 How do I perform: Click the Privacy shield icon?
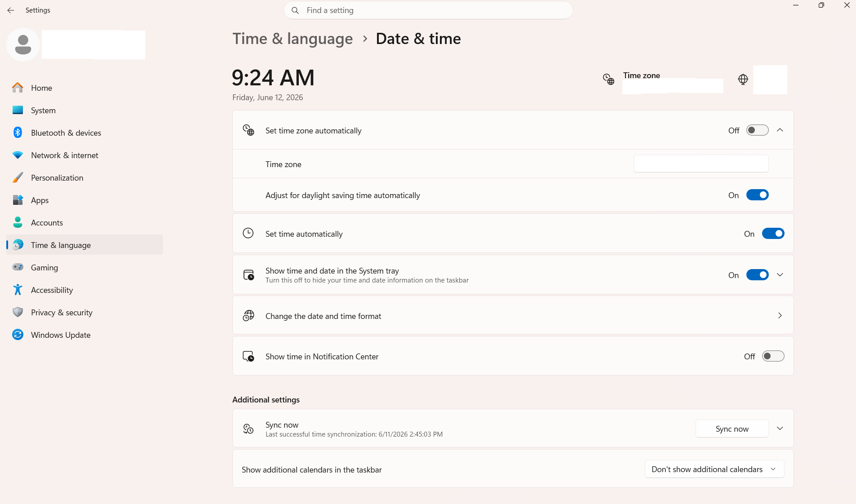(18, 312)
